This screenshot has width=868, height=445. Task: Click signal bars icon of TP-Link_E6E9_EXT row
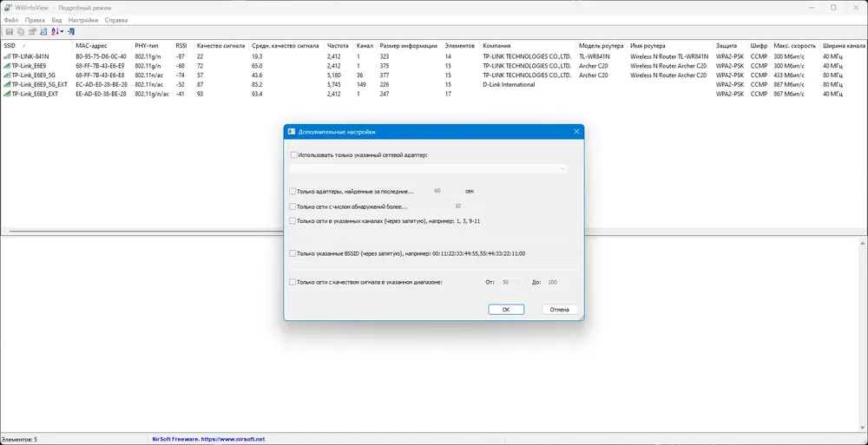pos(7,94)
